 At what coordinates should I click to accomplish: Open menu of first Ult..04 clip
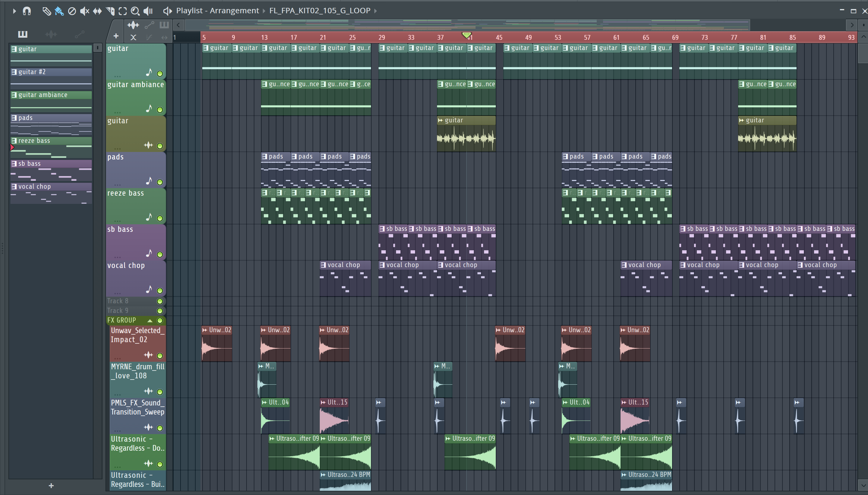(264, 402)
